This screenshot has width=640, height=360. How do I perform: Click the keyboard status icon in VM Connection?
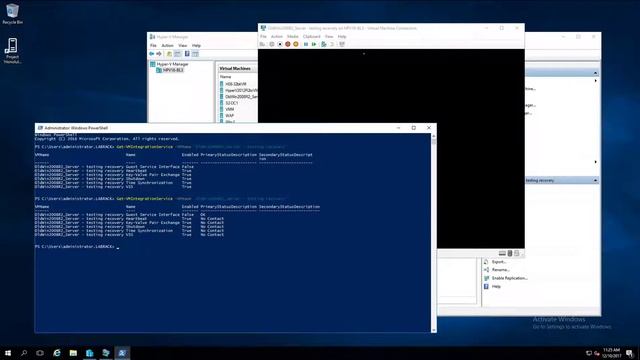coord(502,253)
